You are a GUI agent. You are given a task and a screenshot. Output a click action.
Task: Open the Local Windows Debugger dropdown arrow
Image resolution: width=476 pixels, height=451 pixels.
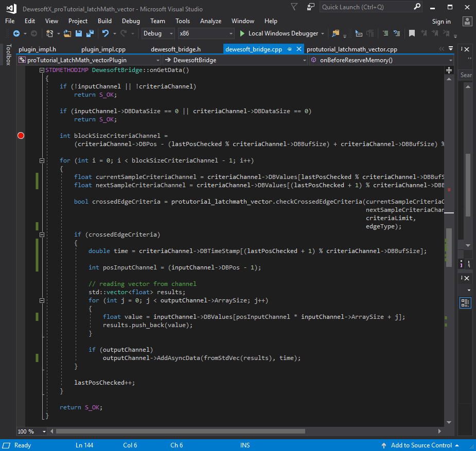click(x=323, y=33)
